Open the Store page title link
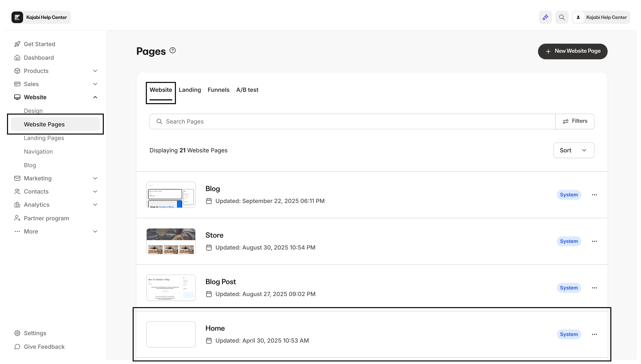The image size is (641, 364). pyautogui.click(x=214, y=235)
